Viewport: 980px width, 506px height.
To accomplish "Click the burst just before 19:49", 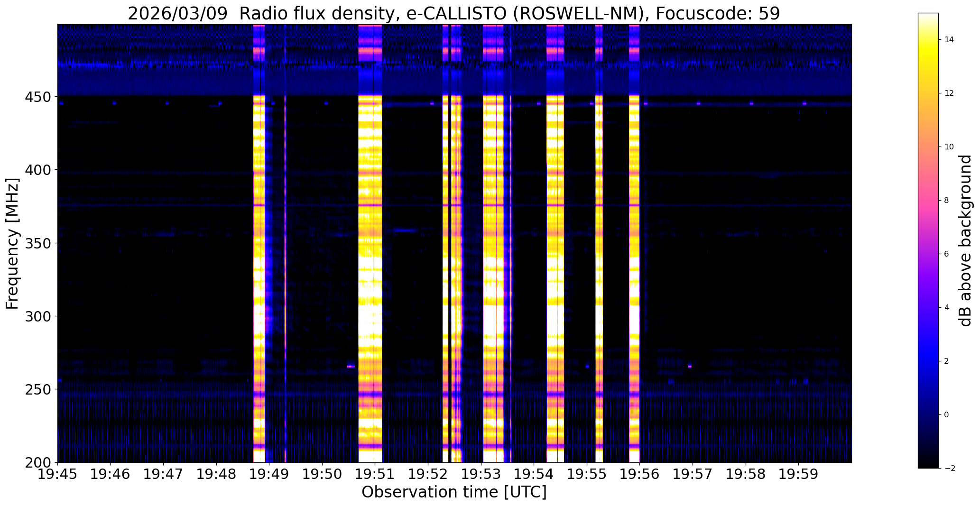I will point(259,243).
